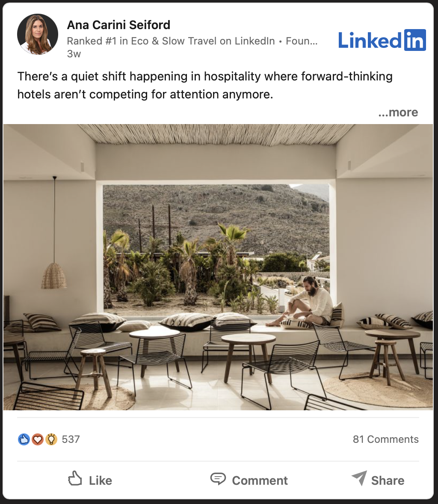View the 81 Comments link
The image size is (438, 504).
tap(386, 439)
